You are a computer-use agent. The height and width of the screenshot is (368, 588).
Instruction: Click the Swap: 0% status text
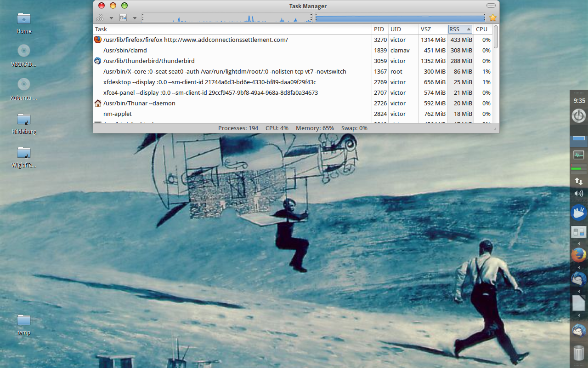point(354,128)
